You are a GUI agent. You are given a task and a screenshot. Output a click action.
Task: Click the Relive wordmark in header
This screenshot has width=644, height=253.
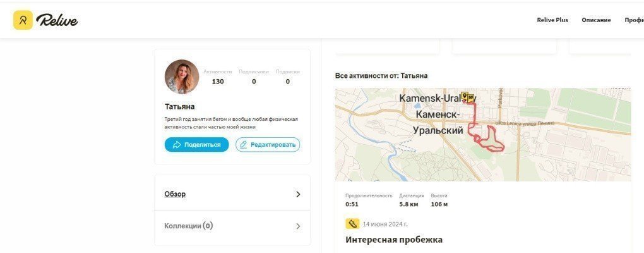coord(57,20)
